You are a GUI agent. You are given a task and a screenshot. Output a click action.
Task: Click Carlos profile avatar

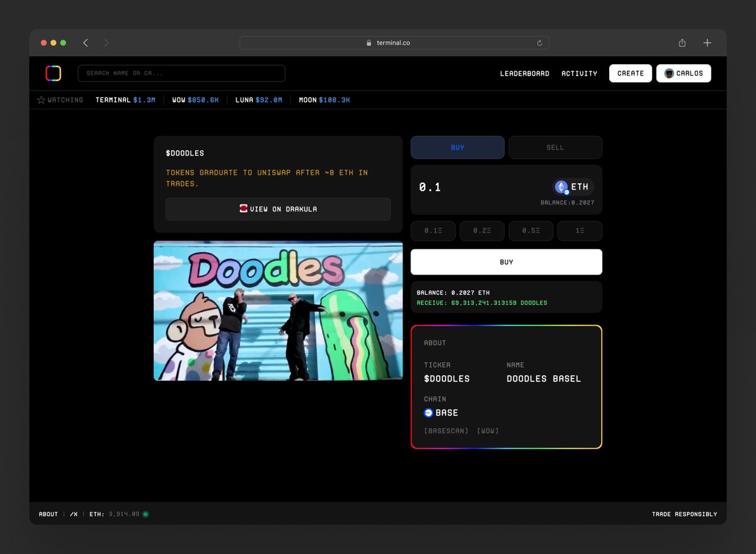click(669, 74)
